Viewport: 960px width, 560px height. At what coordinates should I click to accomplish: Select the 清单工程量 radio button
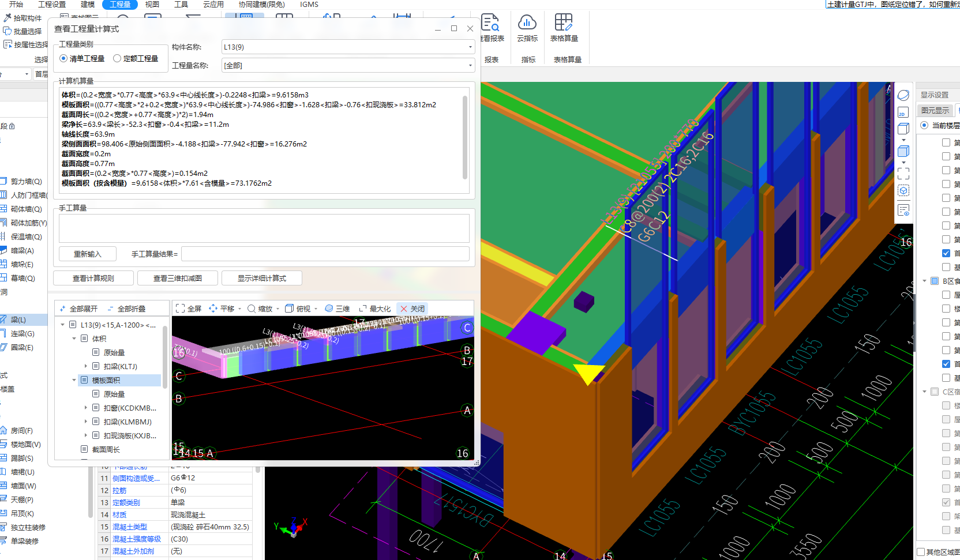click(63, 58)
